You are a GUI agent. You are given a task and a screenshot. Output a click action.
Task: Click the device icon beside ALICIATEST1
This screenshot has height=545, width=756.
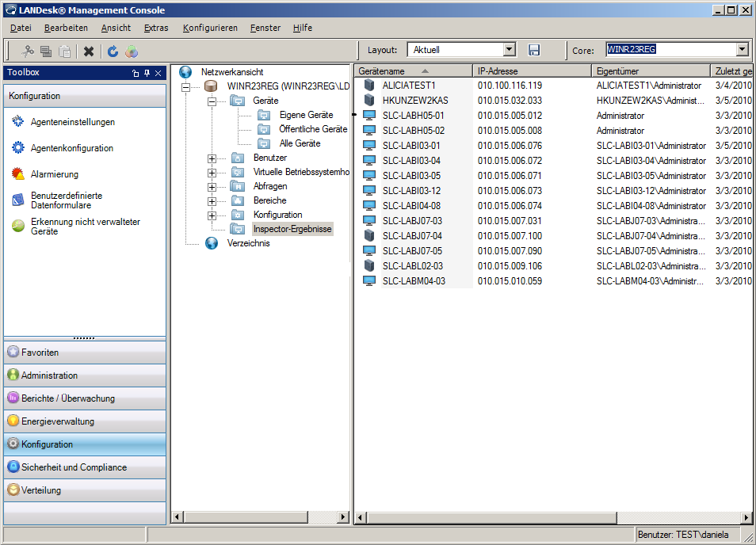coord(369,86)
